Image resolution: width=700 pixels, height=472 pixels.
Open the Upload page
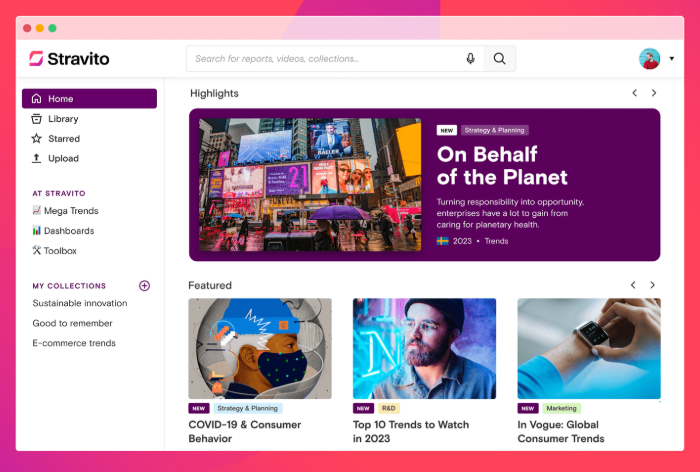(x=63, y=158)
